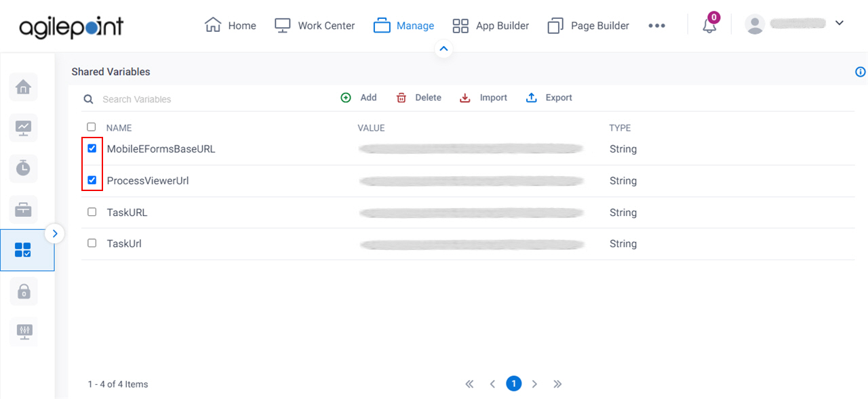Click the Delete button above the variables list
The image size is (868, 399).
coord(418,98)
